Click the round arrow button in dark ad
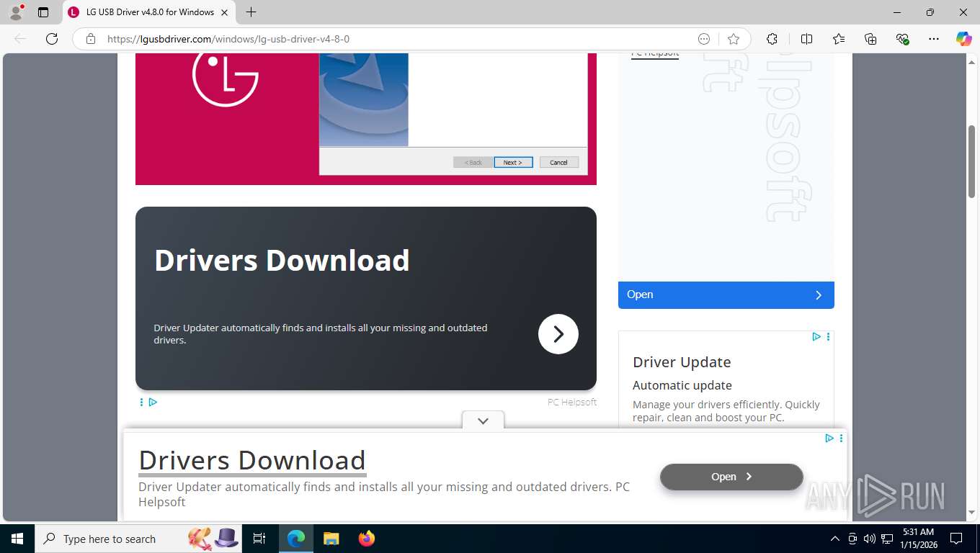 pos(558,334)
